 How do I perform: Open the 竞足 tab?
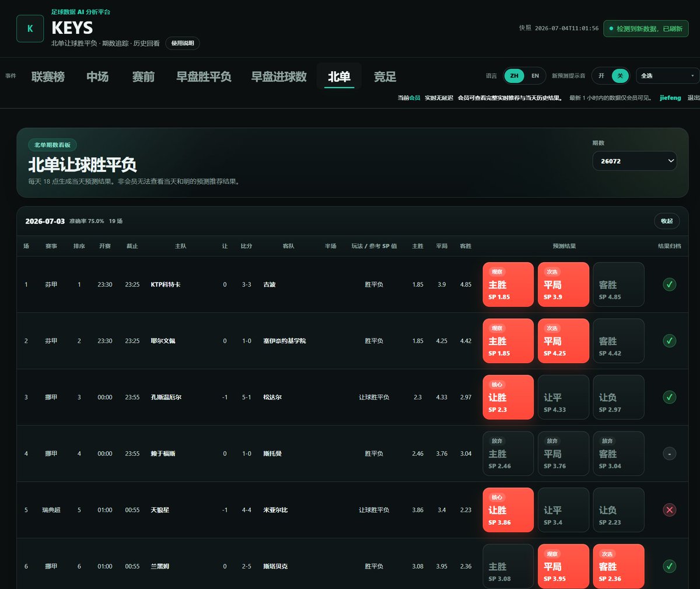coord(385,76)
